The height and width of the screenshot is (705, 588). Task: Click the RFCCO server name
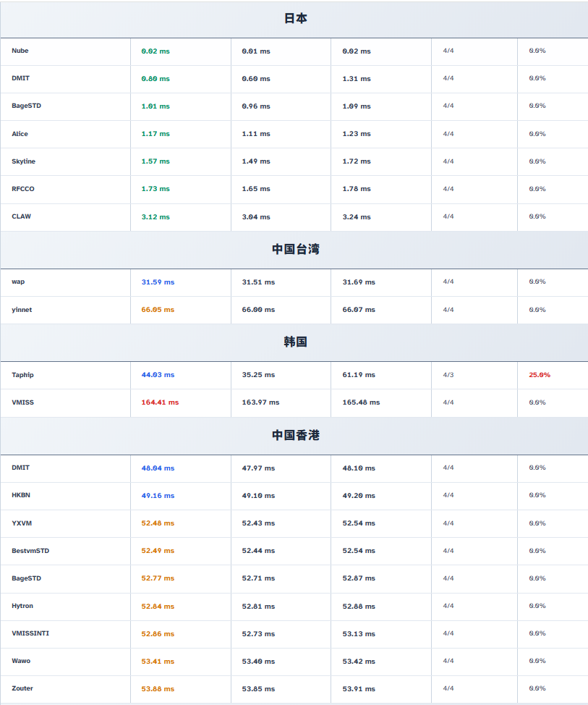[x=23, y=189]
